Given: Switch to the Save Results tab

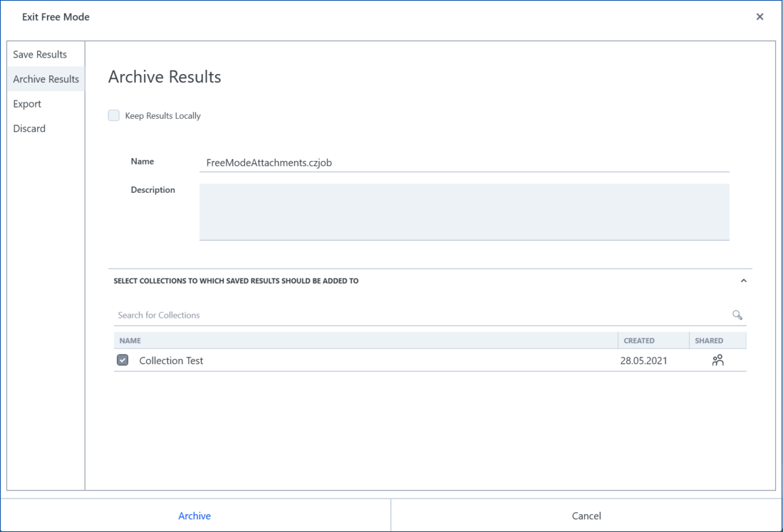Looking at the screenshot, I should click(39, 54).
